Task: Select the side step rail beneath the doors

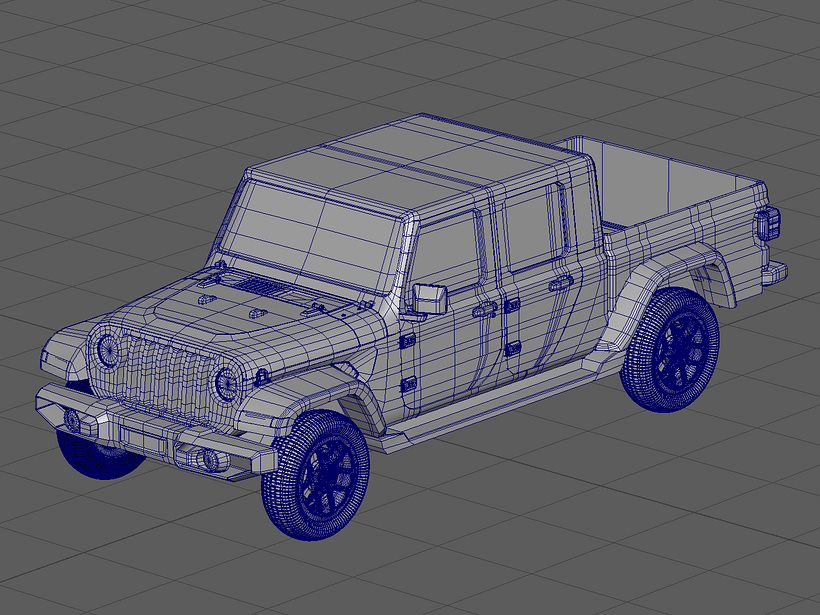Action: (x=497, y=404)
